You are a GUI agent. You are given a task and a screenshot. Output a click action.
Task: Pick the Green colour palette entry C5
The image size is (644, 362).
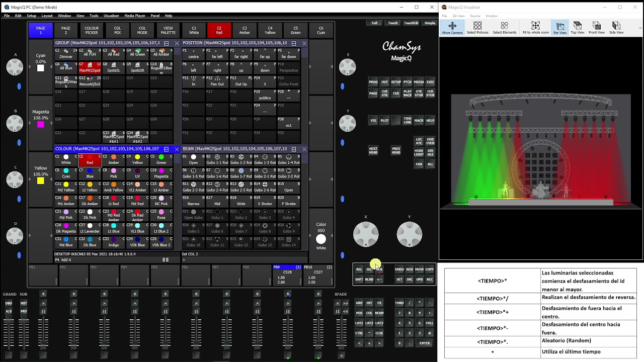[x=161, y=160]
